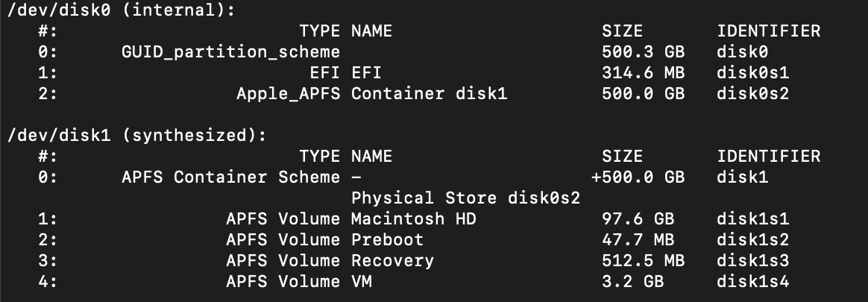
Task: Click APFS Container Scheme text
Action: click(230, 177)
